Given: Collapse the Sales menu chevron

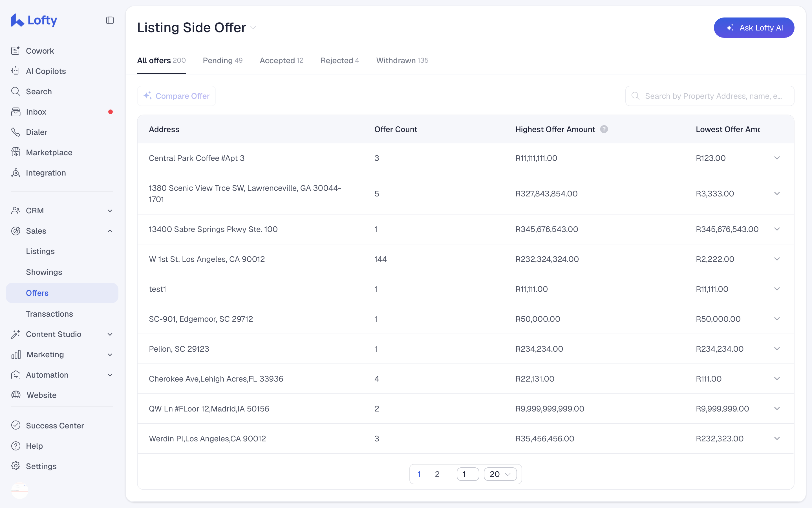Looking at the screenshot, I should (x=110, y=231).
